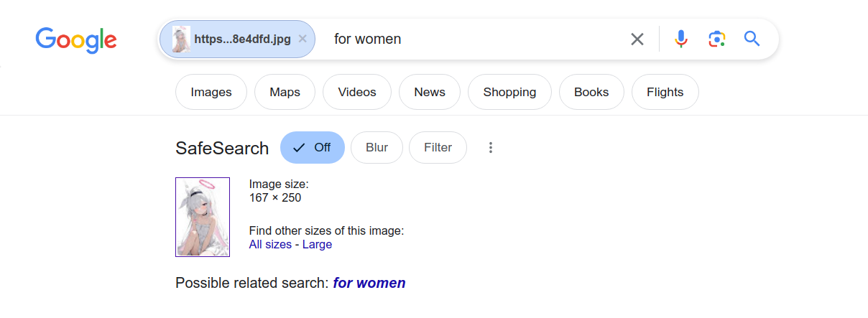Go to the News tab
This screenshot has height=318, width=868.
pyautogui.click(x=430, y=92)
